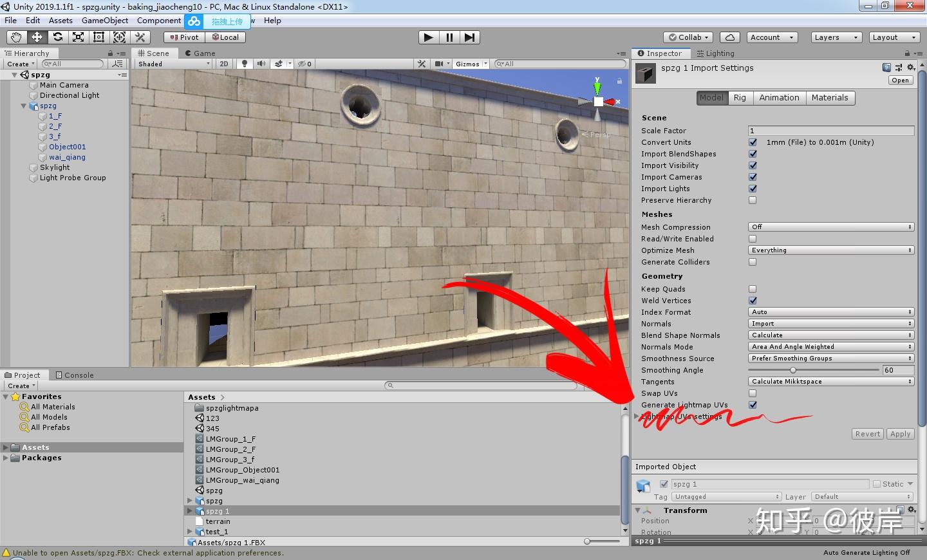Select the Rect Transform tool
This screenshot has width=927, height=560.
point(98,37)
